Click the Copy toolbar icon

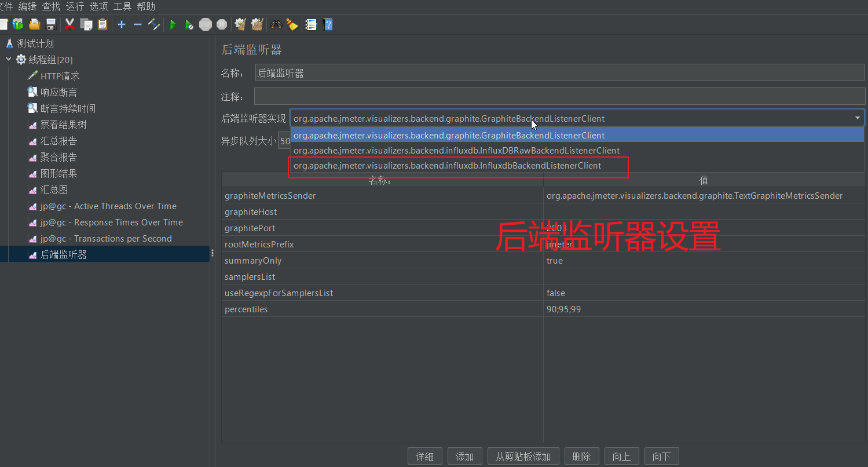86,24
